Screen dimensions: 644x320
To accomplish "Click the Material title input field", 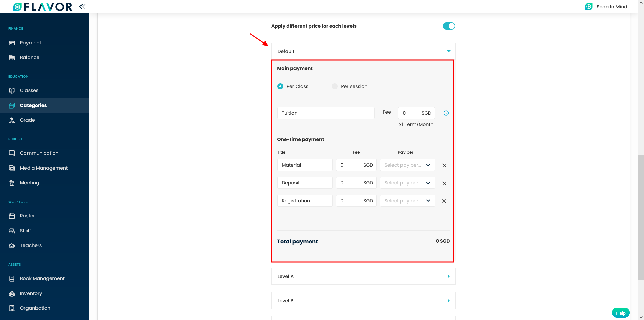I will click(305, 165).
